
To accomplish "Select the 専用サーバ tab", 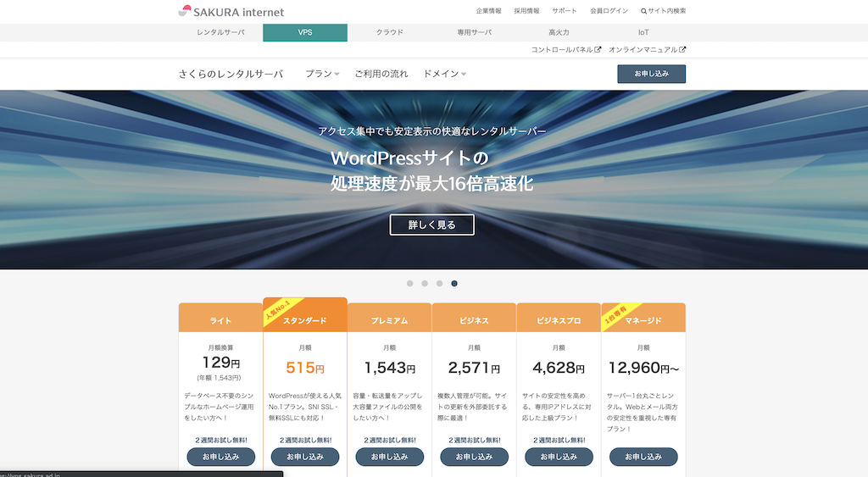I will tap(475, 33).
